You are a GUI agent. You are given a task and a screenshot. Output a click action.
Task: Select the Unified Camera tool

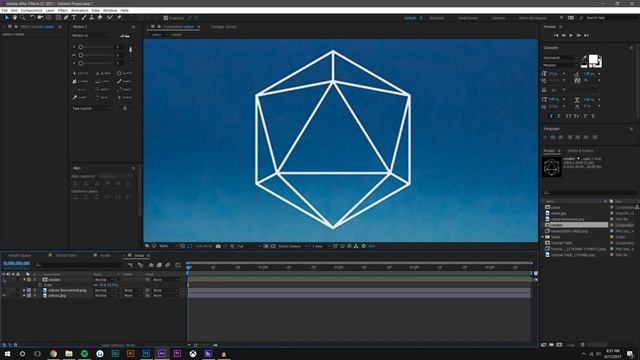(x=40, y=18)
